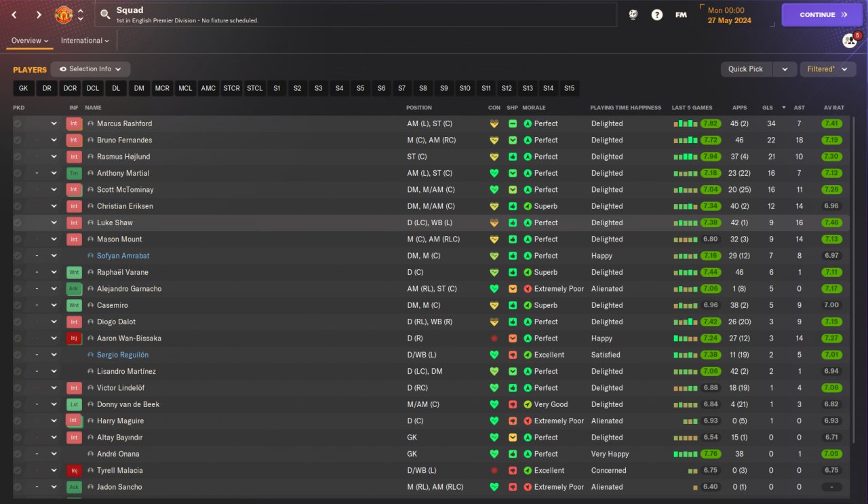Select the STCL position slot tab
This screenshot has width=868, height=504.
tap(254, 88)
